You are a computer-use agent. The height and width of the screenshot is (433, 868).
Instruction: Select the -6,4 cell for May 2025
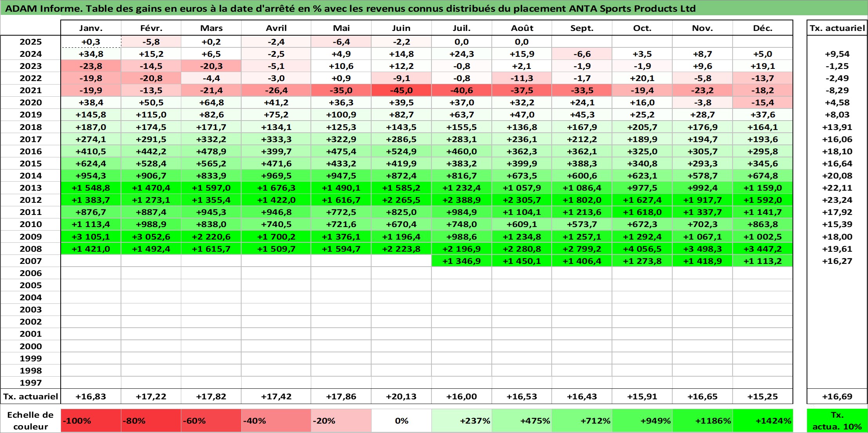coord(341,42)
